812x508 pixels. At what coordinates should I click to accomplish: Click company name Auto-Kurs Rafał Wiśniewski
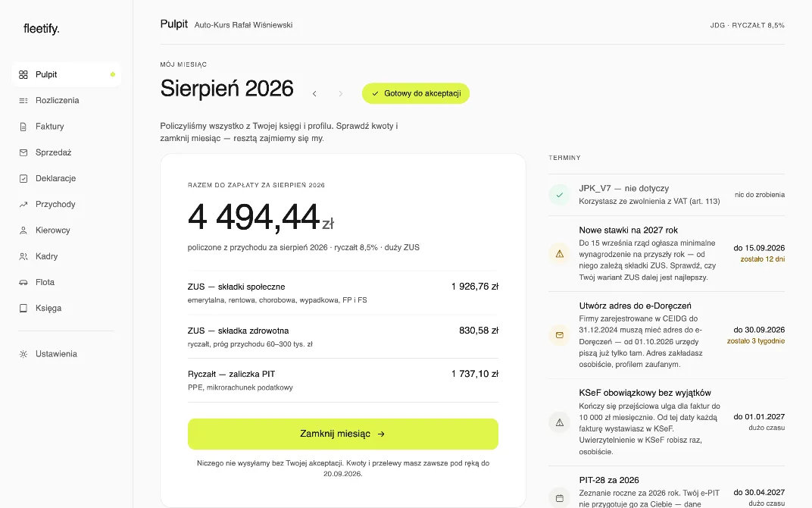(243, 25)
